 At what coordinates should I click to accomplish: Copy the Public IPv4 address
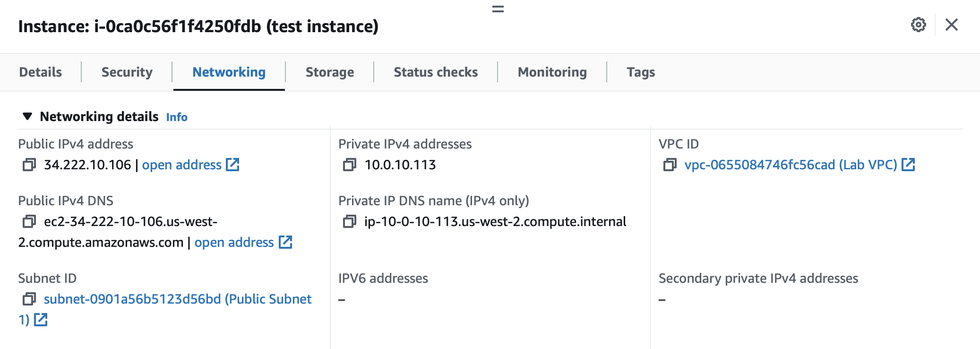coord(29,165)
